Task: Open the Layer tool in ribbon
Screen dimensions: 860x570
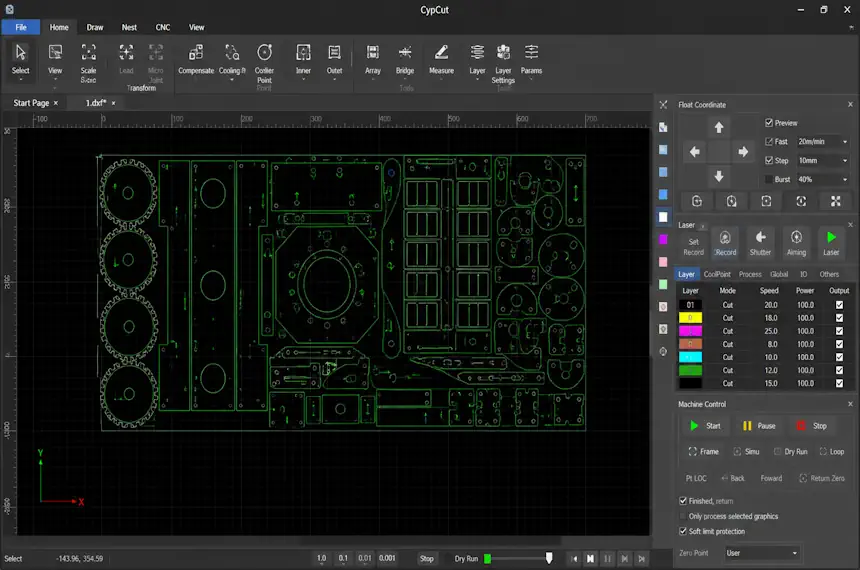Action: (x=477, y=59)
